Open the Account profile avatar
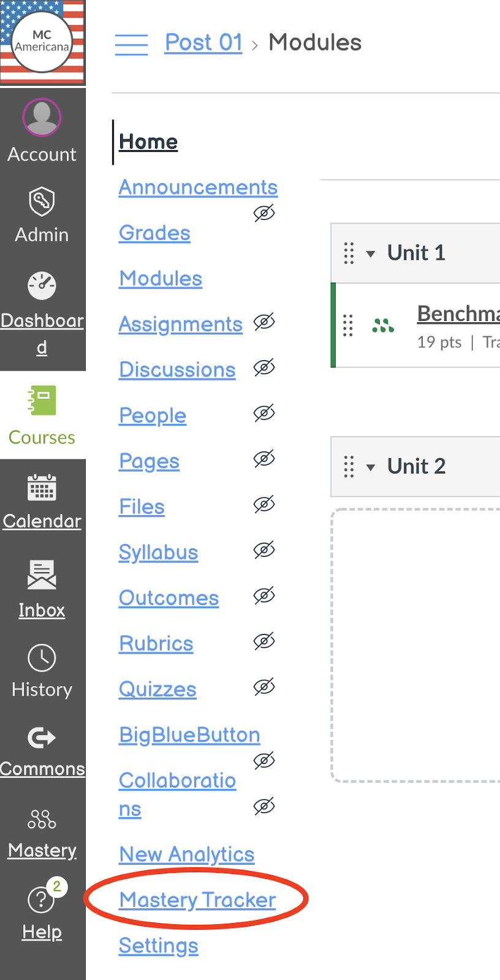Viewport: 500px width, 980px height. pyautogui.click(x=42, y=117)
